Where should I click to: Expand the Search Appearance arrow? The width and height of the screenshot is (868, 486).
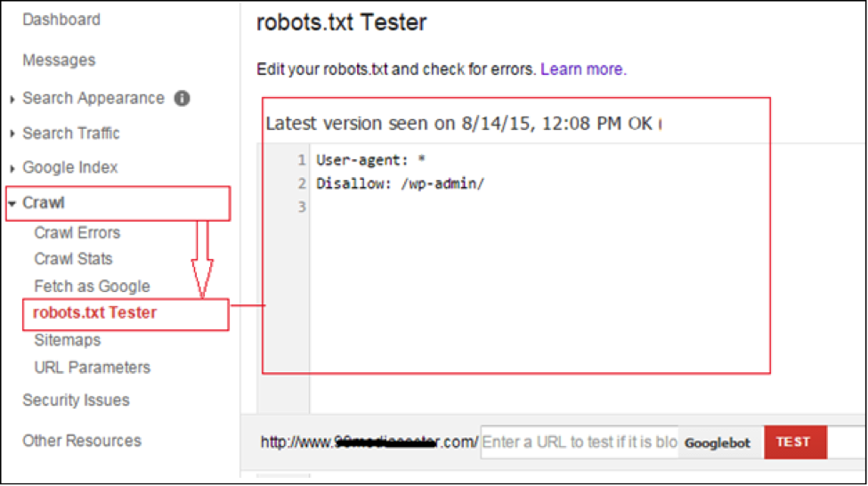[x=12, y=99]
